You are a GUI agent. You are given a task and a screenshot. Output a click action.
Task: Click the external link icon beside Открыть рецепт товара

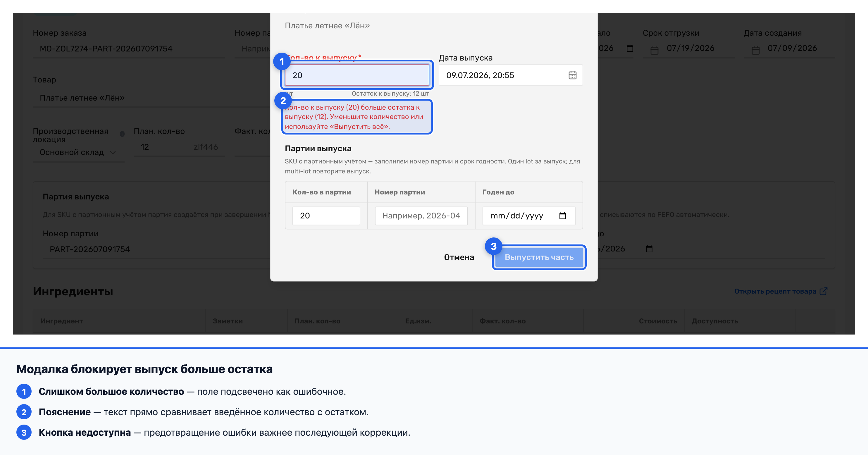823,291
